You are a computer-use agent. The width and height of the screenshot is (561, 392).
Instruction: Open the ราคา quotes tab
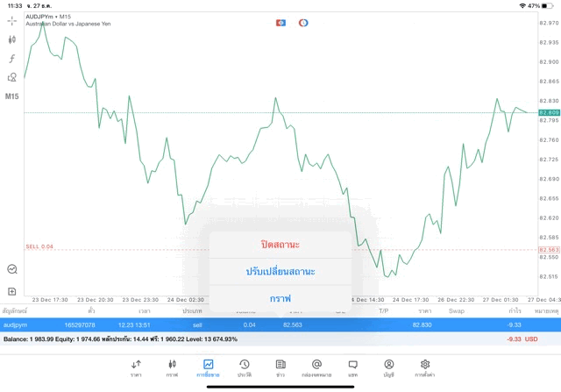click(x=136, y=367)
